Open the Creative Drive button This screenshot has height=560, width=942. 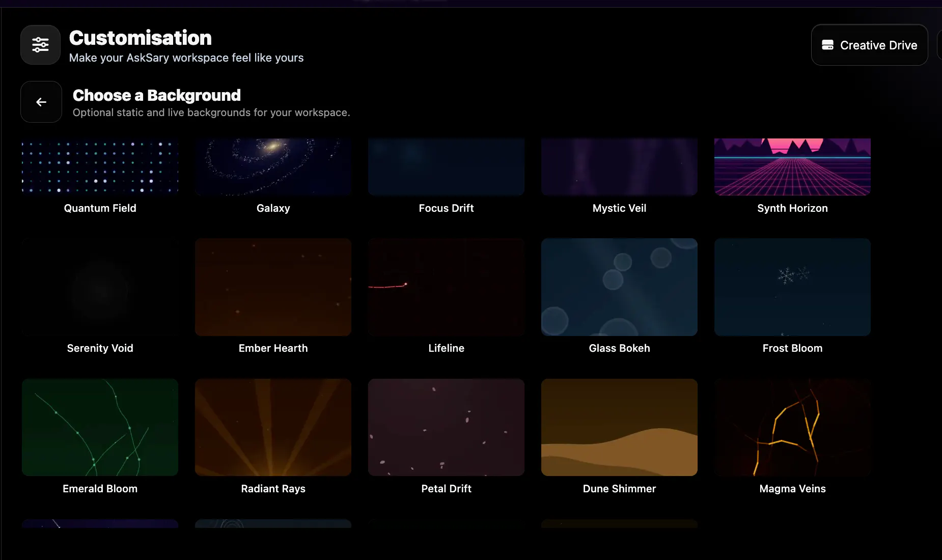click(869, 45)
